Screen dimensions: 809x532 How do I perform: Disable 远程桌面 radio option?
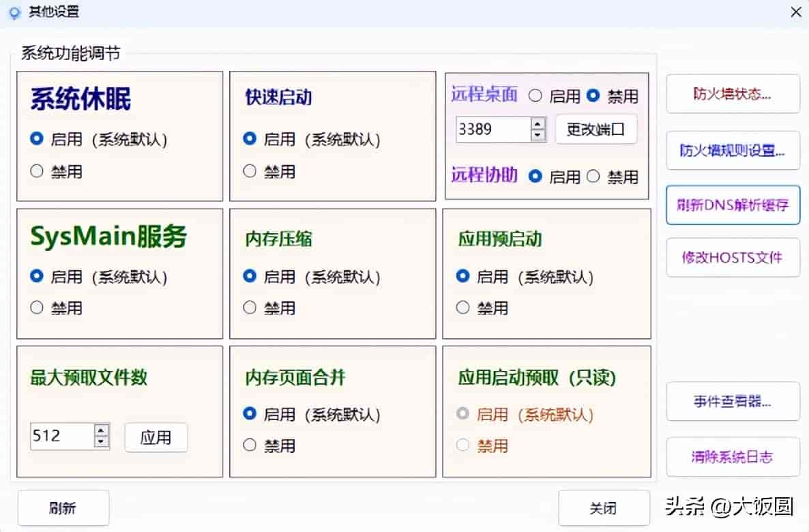click(x=593, y=95)
